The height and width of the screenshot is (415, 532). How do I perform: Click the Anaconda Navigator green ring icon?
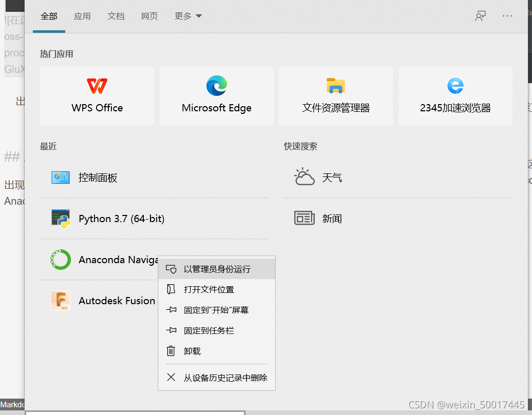[x=61, y=260]
